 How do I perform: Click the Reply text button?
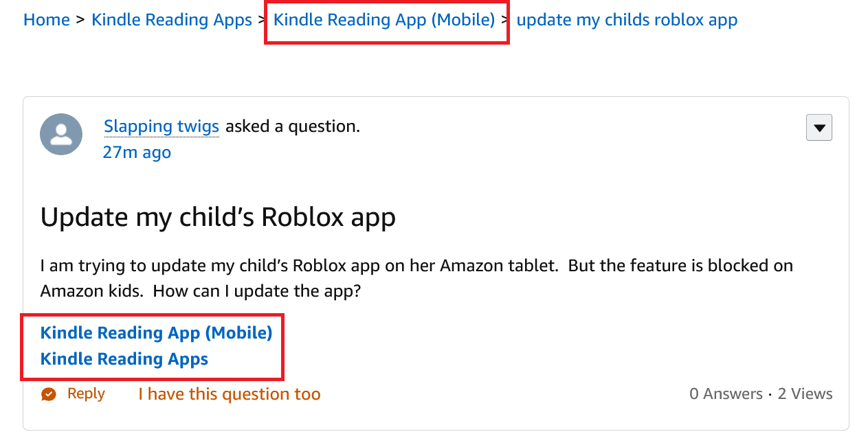[86, 393]
